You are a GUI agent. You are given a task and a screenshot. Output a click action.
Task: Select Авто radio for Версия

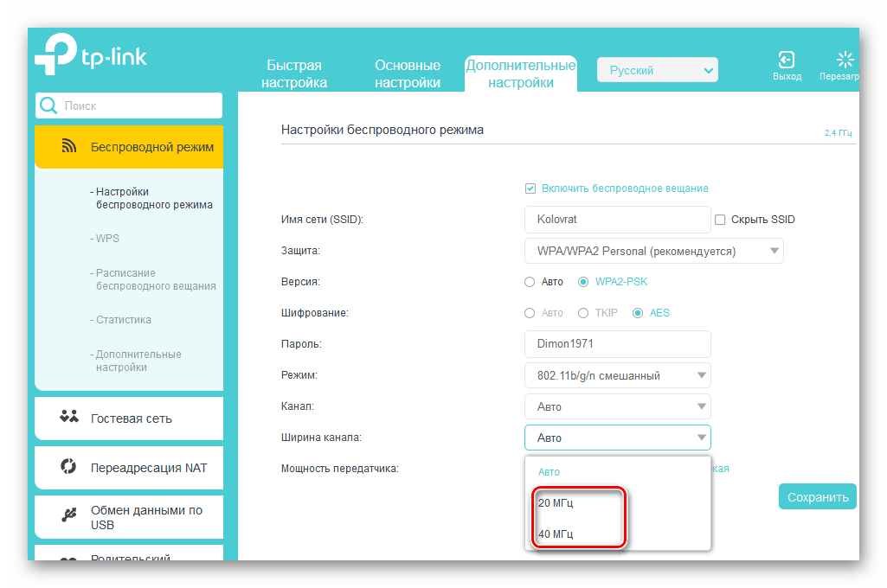530,282
